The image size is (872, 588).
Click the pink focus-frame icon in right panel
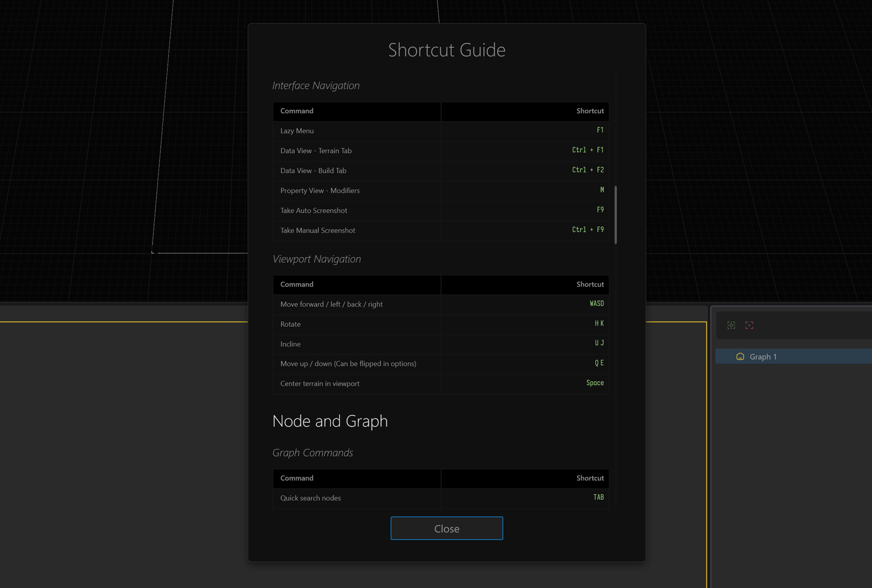(749, 325)
